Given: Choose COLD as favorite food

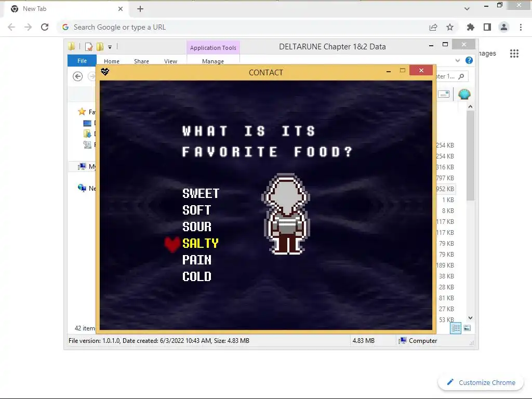Looking at the screenshot, I should point(196,276).
